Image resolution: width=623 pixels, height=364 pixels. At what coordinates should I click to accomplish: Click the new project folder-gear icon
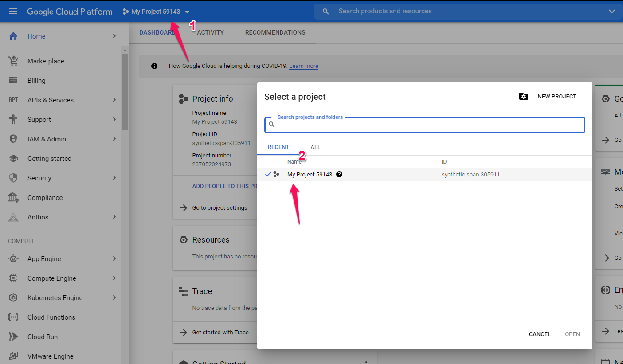tap(524, 96)
